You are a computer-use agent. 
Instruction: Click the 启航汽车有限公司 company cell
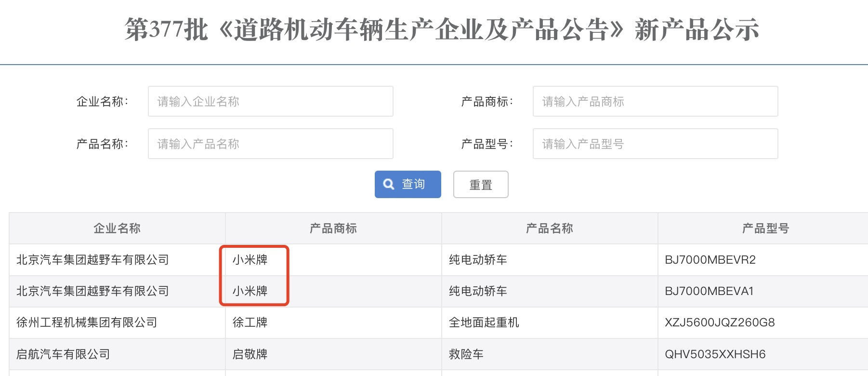tap(63, 354)
